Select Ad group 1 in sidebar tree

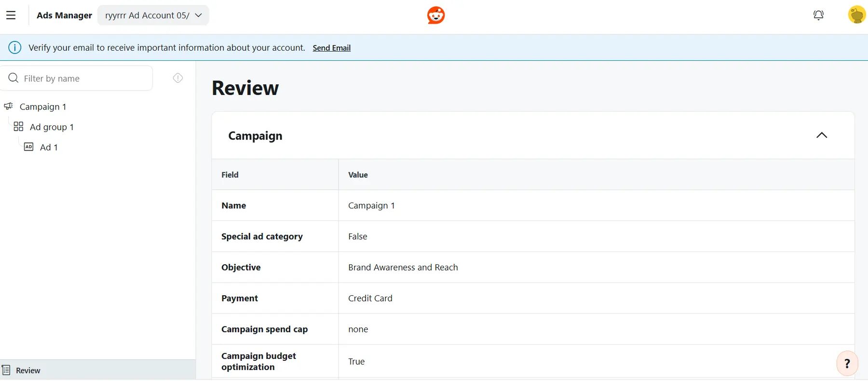point(52,127)
